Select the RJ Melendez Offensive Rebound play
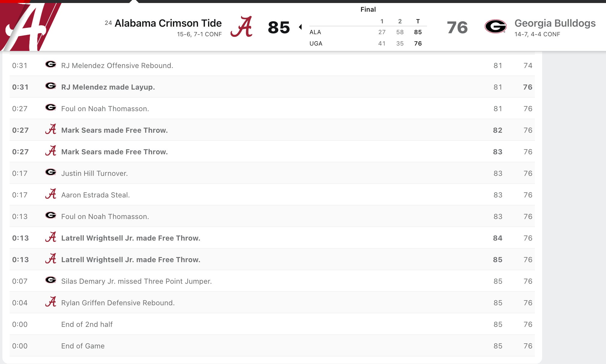Image resolution: width=606 pixels, height=364 pixels. pos(117,66)
